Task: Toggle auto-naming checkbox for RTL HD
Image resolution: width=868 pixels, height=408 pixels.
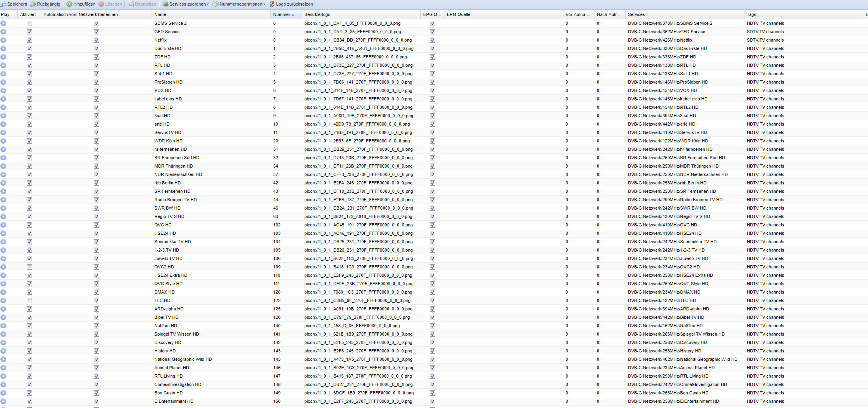Action: coord(96,65)
